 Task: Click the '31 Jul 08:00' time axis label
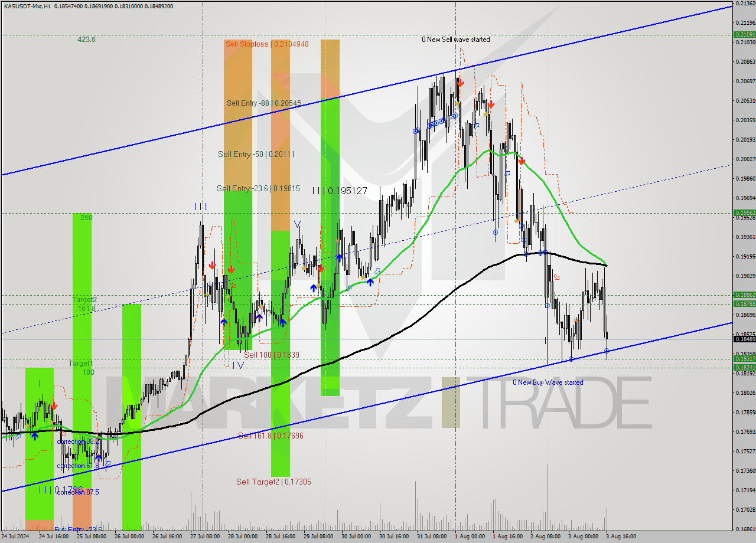coord(432,537)
